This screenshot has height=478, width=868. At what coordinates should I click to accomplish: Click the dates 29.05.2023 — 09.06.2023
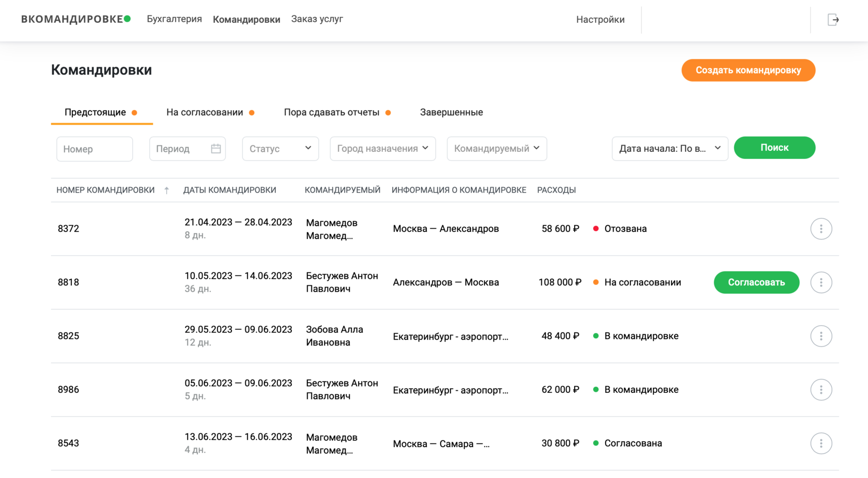click(238, 330)
